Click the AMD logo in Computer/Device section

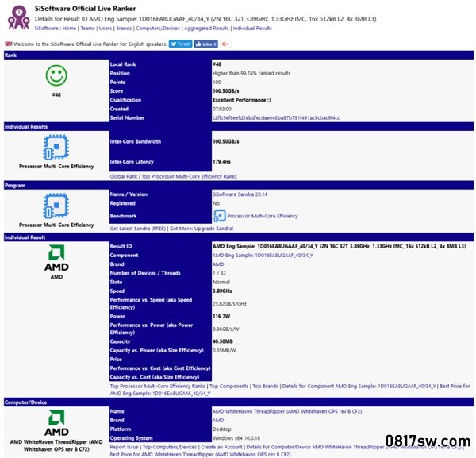[56, 423]
